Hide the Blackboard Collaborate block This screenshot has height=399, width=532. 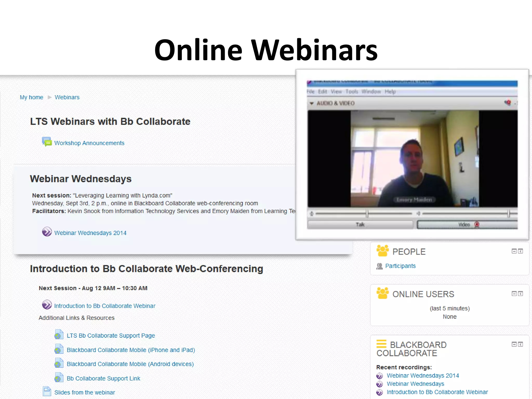coord(514,344)
